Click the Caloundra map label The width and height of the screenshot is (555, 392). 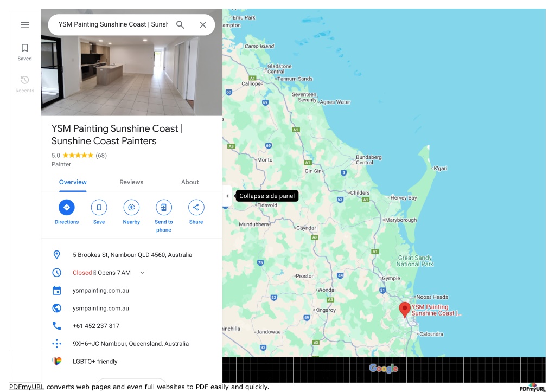(x=431, y=334)
